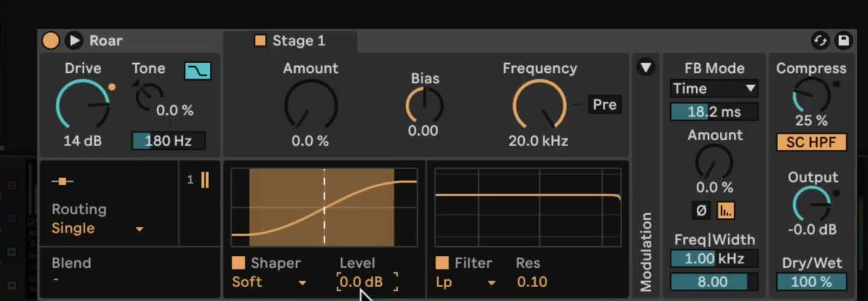Viewport: 868px width, 301px height.
Task: Click the hot-swap preset icon
Action: (820, 40)
